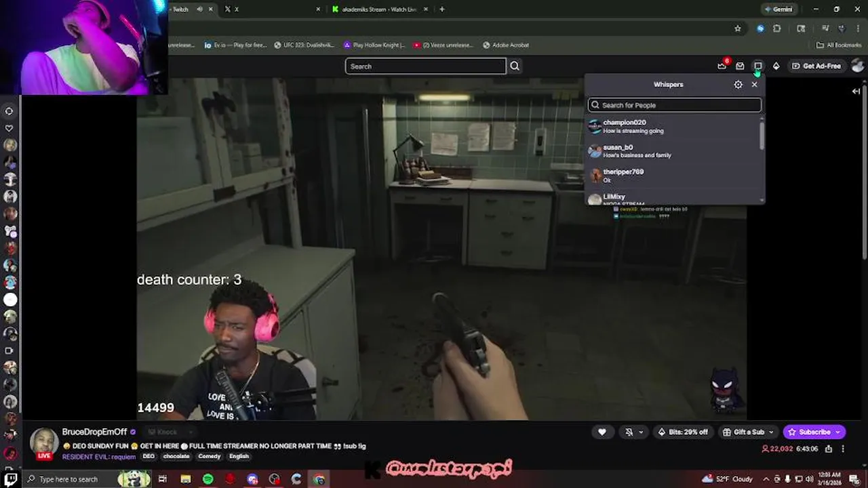Screen dimensions: 868x488
Task: Open Chrome extensions puzzle icon
Action: (777, 28)
